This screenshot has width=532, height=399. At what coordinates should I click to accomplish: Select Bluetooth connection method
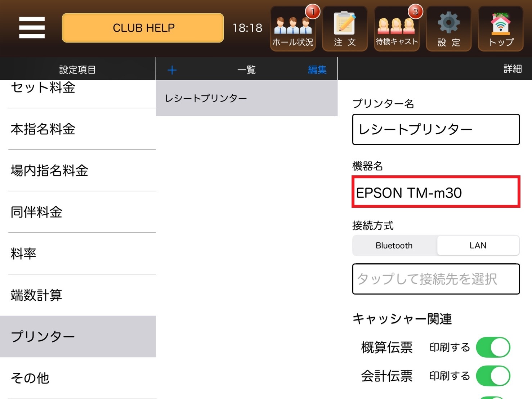(x=394, y=246)
